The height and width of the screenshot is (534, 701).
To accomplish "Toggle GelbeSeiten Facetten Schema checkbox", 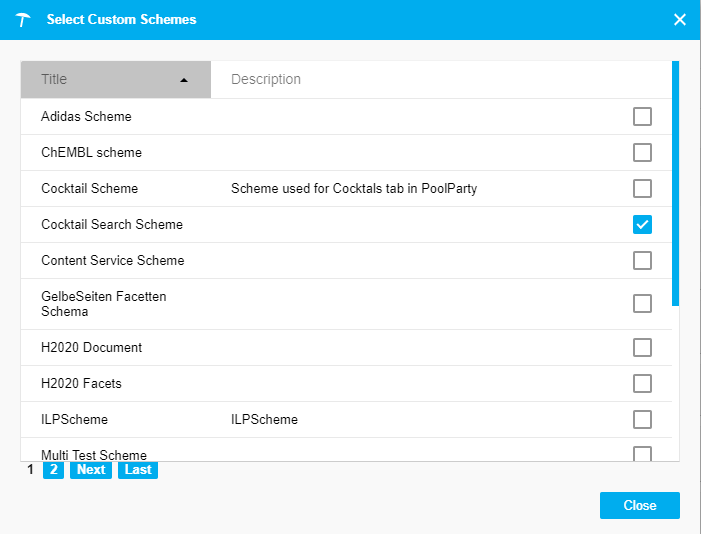I will tap(642, 304).
